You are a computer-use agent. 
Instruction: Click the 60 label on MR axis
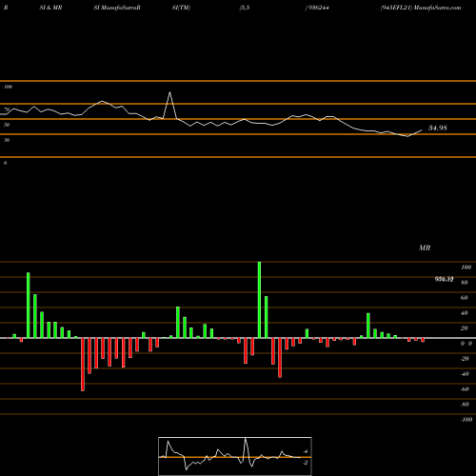pos(464,298)
